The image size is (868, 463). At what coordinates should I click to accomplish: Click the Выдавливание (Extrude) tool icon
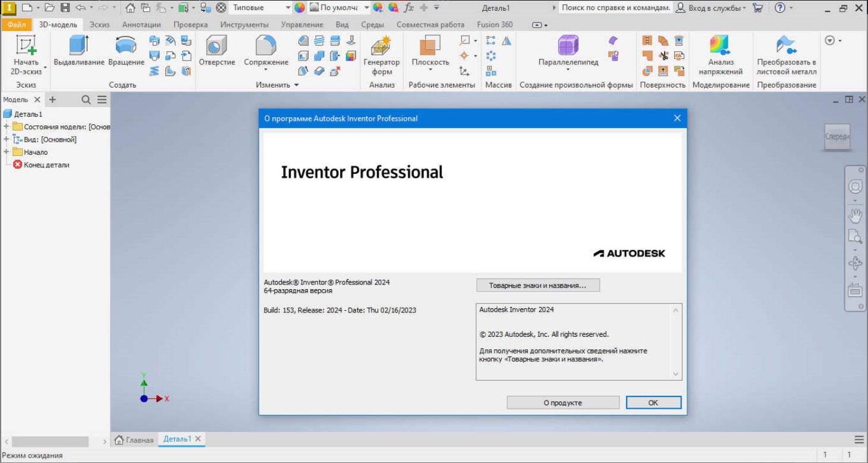coord(78,46)
